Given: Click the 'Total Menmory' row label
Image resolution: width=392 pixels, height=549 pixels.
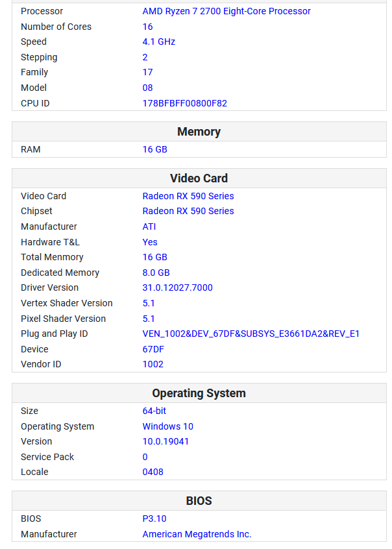Looking at the screenshot, I should [52, 257].
